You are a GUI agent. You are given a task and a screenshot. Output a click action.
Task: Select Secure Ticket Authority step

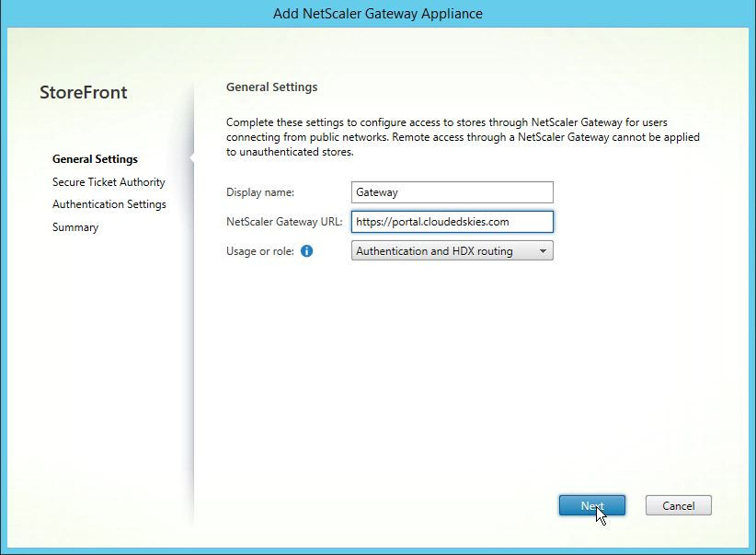(x=109, y=182)
